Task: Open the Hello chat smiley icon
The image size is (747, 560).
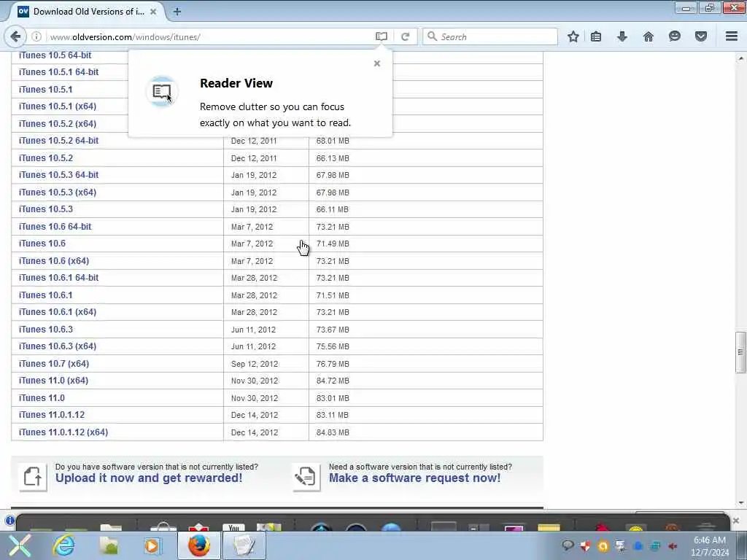Action: tap(675, 36)
